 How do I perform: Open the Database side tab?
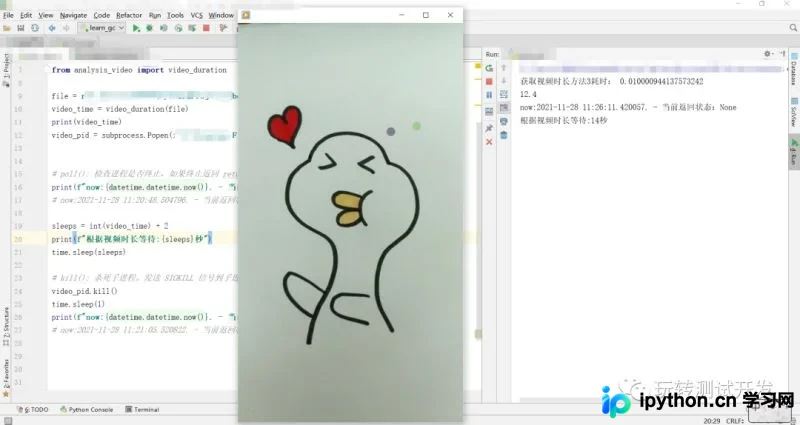pos(794,69)
